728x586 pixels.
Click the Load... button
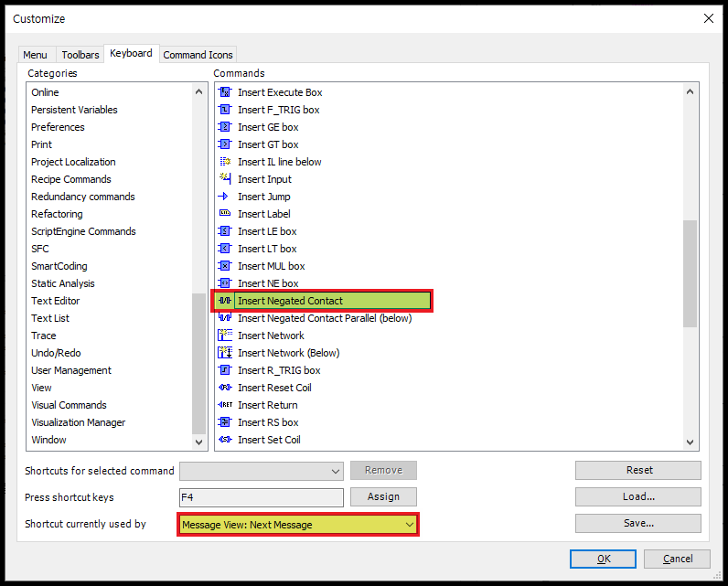(x=638, y=496)
